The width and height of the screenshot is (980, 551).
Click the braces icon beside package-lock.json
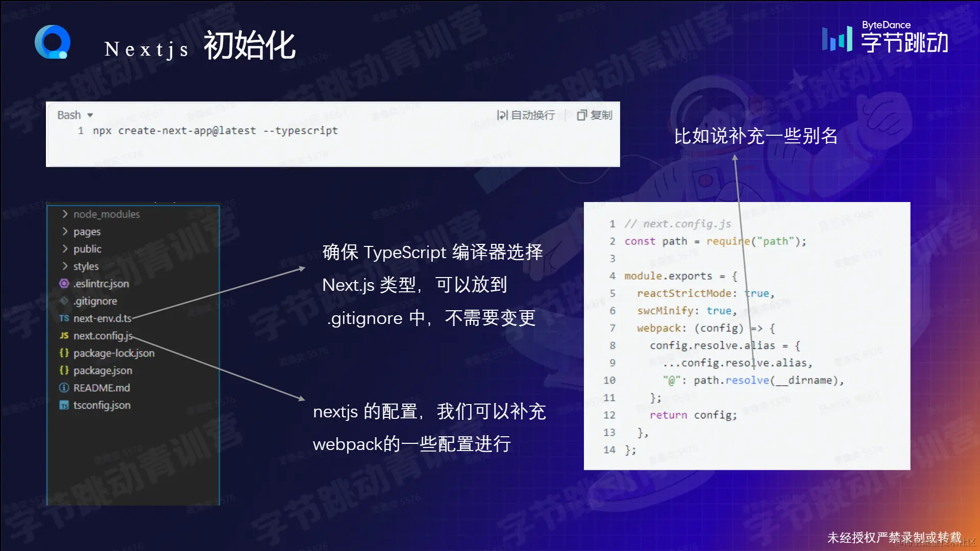coord(64,353)
